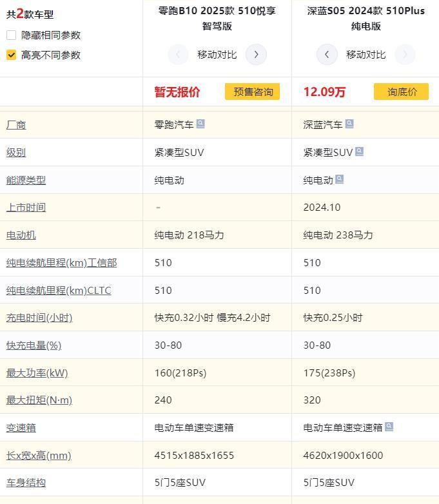
Task: Click the 暂无报价 price text
Action: (177, 92)
